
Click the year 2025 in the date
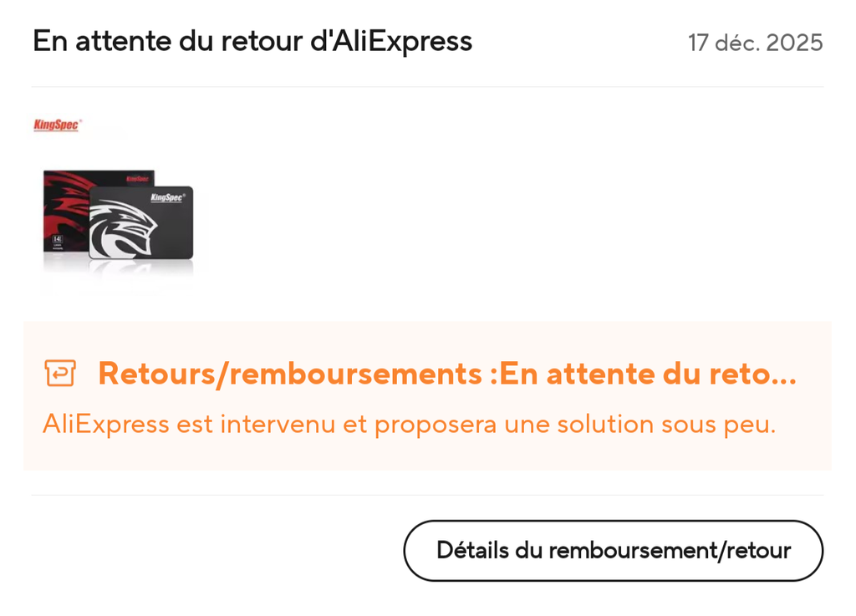pyautogui.click(x=794, y=43)
